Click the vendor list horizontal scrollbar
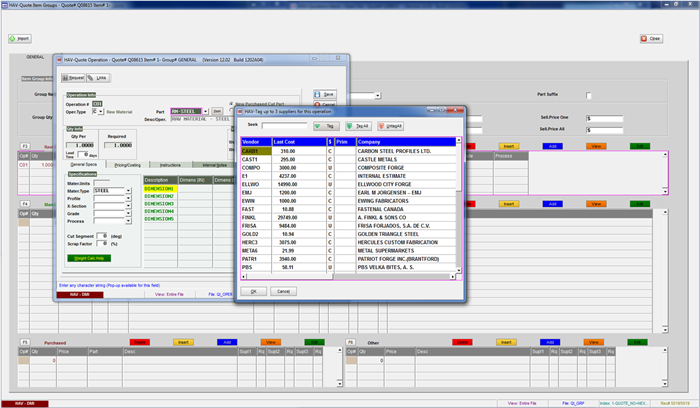This screenshot has height=408, width=700. (348, 277)
